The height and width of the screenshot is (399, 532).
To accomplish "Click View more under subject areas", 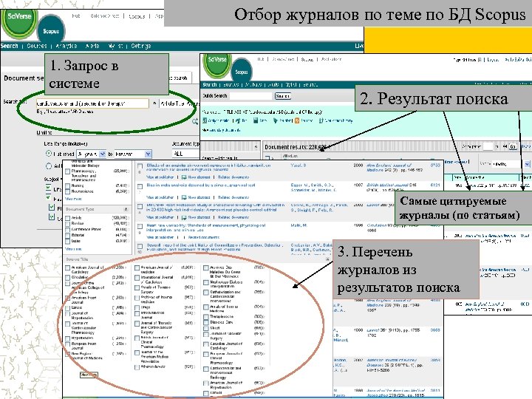I will pyautogui.click(x=73, y=199).
